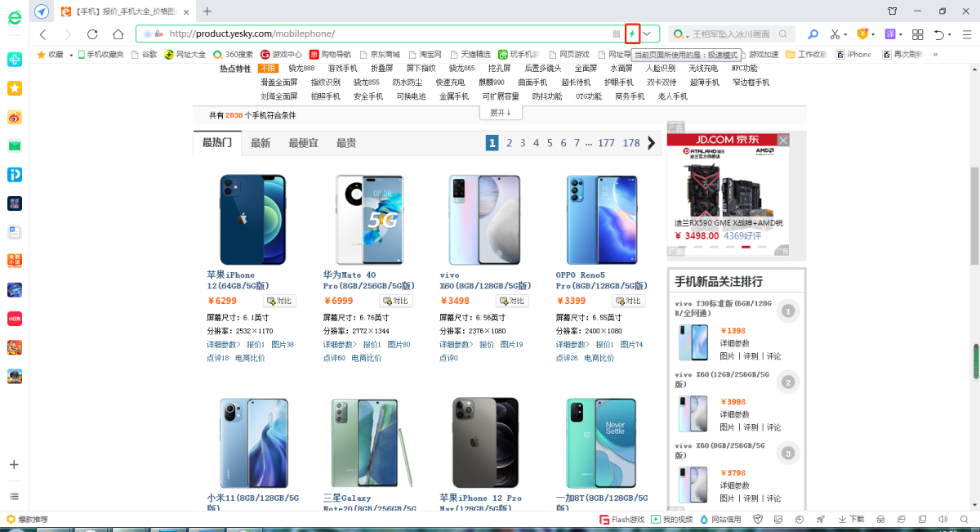
Task: Click 网站信用 in the status bar
Action: pyautogui.click(x=720, y=519)
